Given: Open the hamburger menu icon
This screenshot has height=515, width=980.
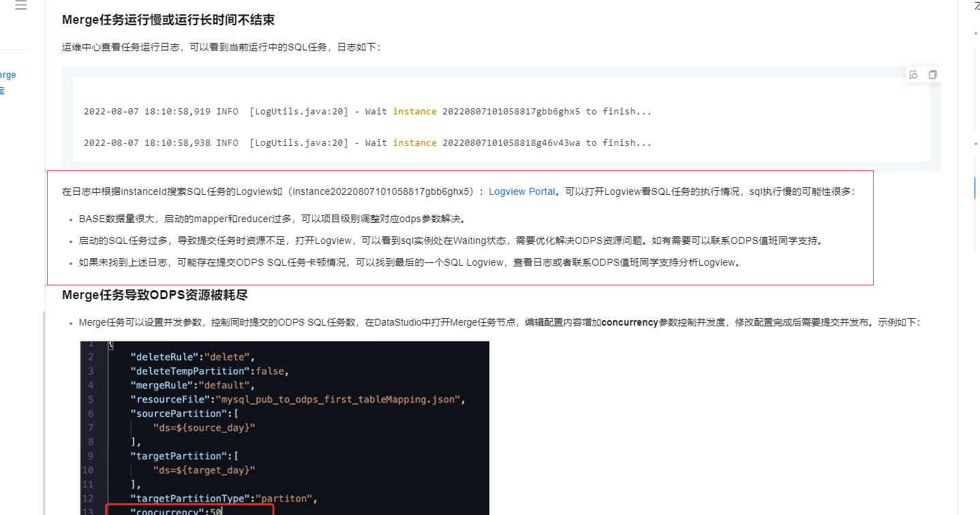Looking at the screenshot, I should (20, 5).
